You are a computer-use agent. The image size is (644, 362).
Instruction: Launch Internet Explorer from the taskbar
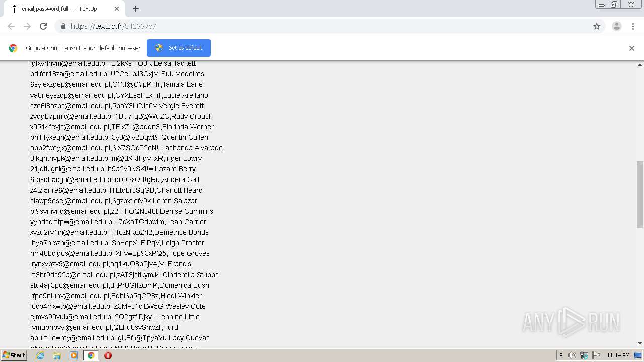40,355
